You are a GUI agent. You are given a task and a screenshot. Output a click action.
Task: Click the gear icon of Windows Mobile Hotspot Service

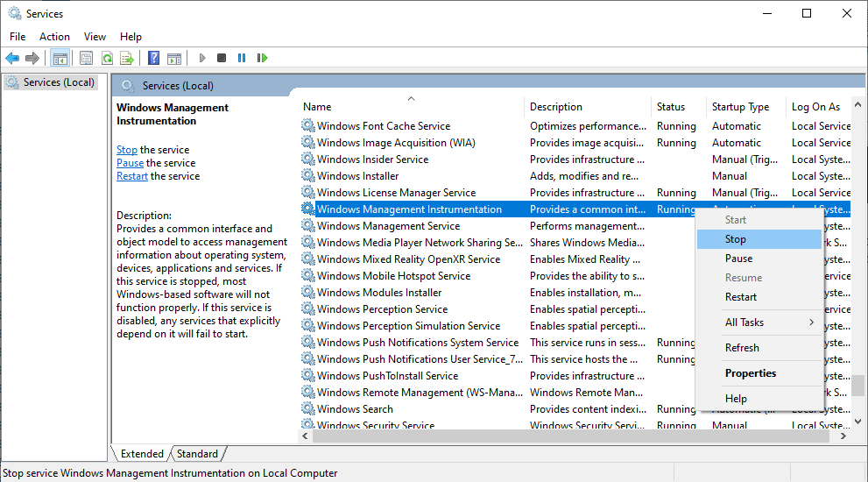click(307, 275)
